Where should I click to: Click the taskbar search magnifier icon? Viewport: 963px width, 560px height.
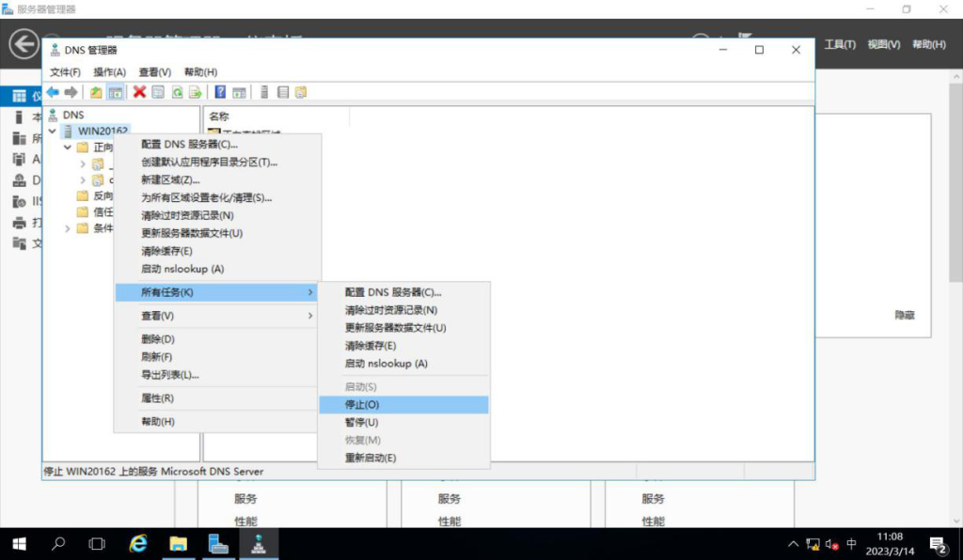(58, 544)
